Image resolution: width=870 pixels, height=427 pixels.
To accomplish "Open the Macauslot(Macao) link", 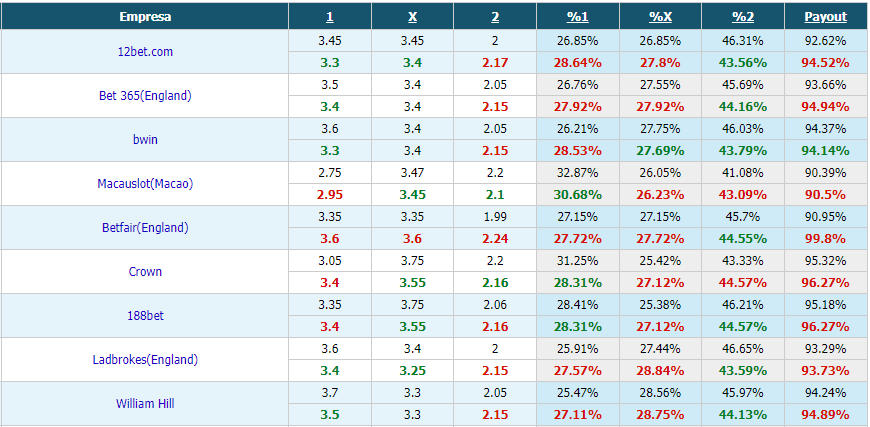I will pyautogui.click(x=145, y=184).
